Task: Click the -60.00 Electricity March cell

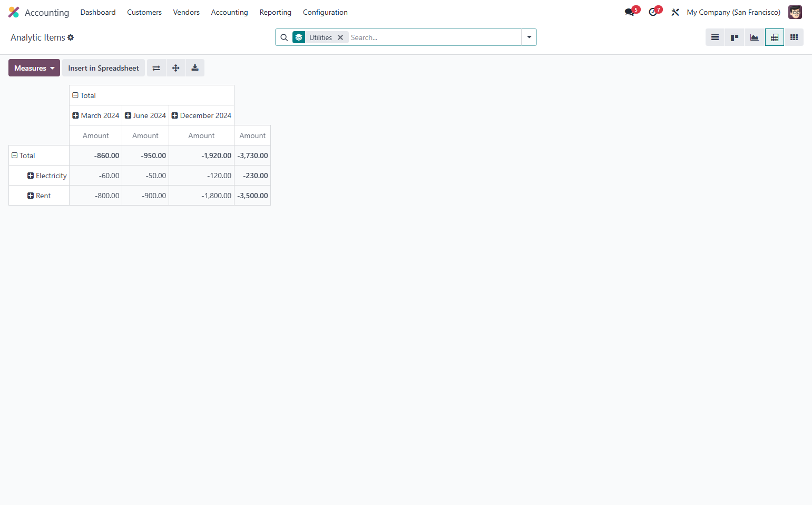Action: (x=96, y=176)
